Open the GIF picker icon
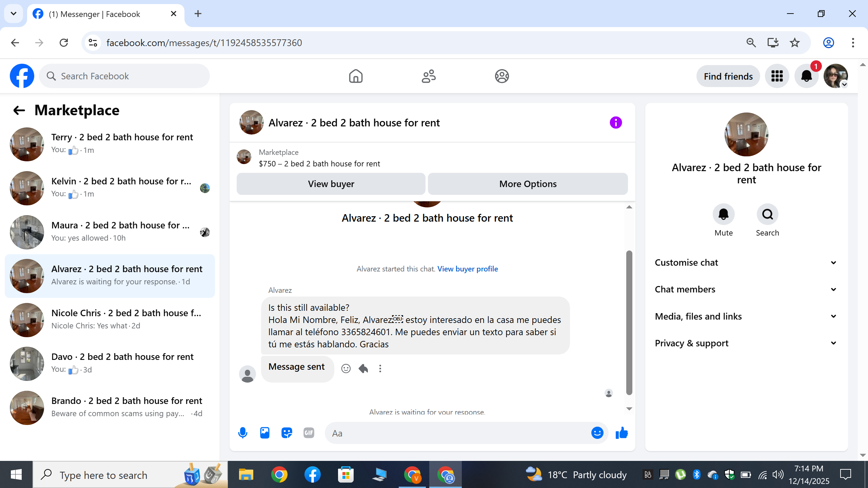This screenshot has height=488, width=868. 309,433
